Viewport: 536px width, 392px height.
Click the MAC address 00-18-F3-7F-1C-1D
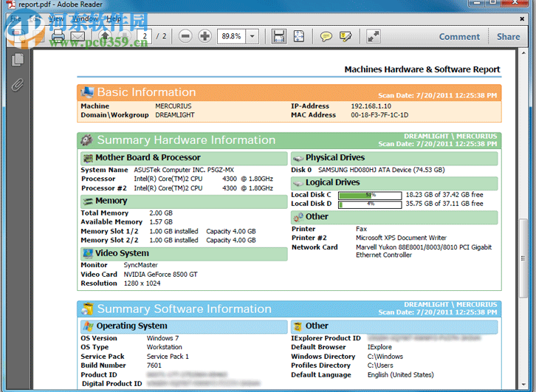pyautogui.click(x=379, y=115)
